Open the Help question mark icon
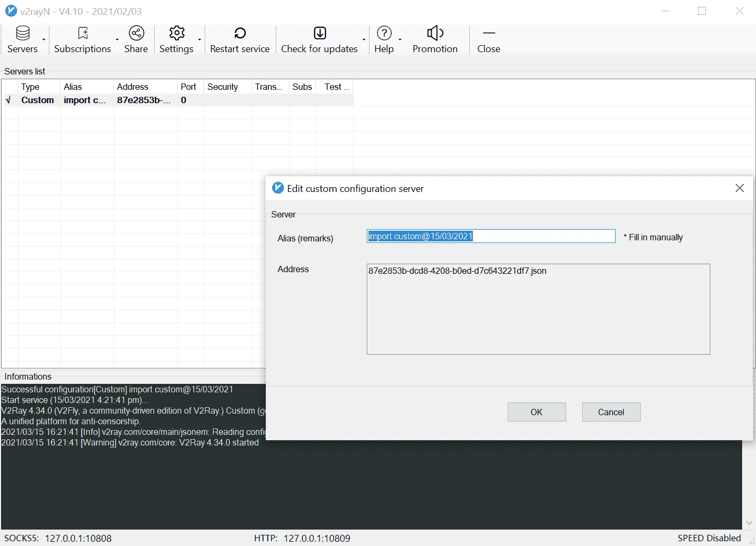The width and height of the screenshot is (756, 546). (384, 33)
